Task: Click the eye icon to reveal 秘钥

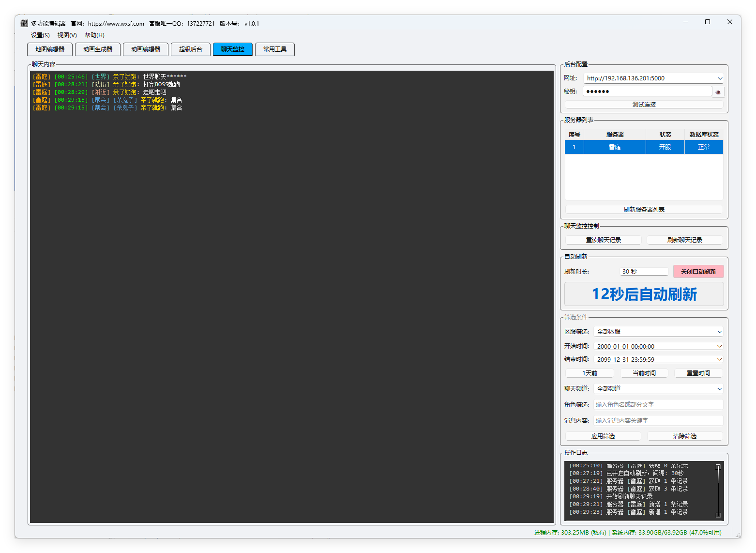Action: [718, 92]
